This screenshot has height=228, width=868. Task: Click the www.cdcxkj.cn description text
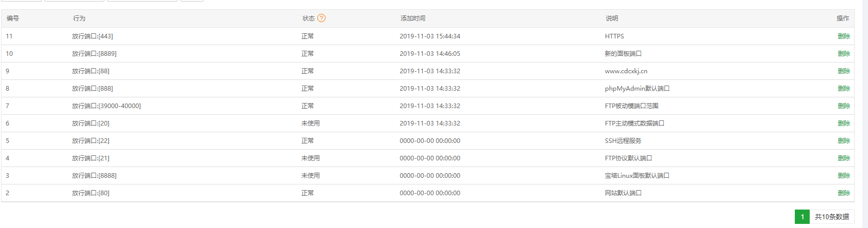click(626, 71)
